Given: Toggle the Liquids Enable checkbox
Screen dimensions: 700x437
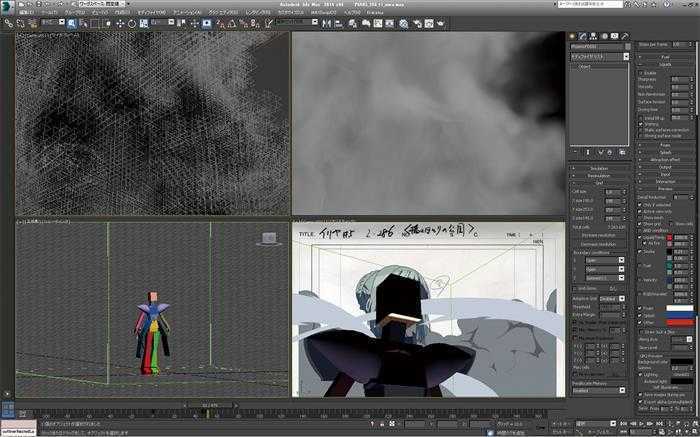Looking at the screenshot, I should tap(642, 73).
